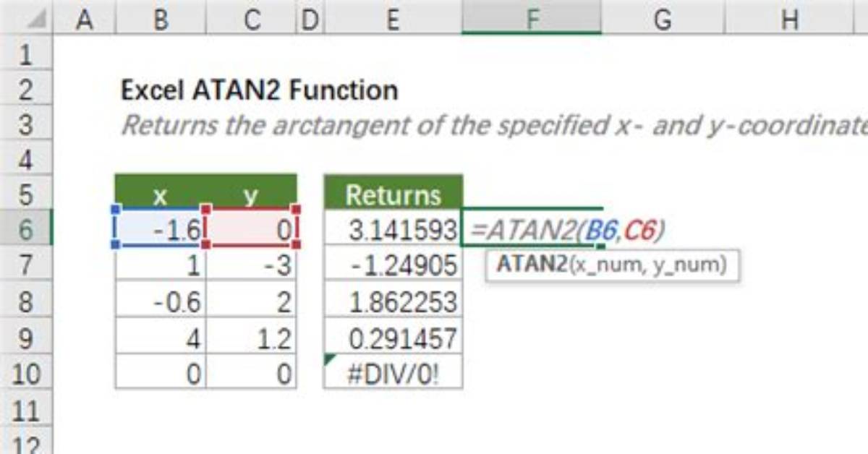
Task: Click the 'Returns the arctangent' description text
Action: [493, 124]
